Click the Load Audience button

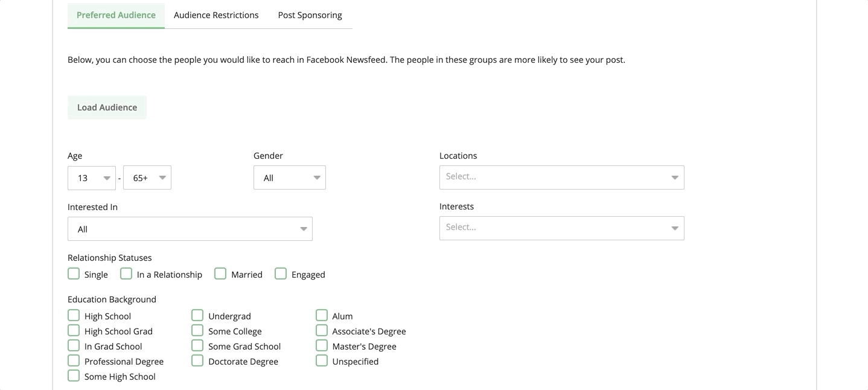click(107, 107)
